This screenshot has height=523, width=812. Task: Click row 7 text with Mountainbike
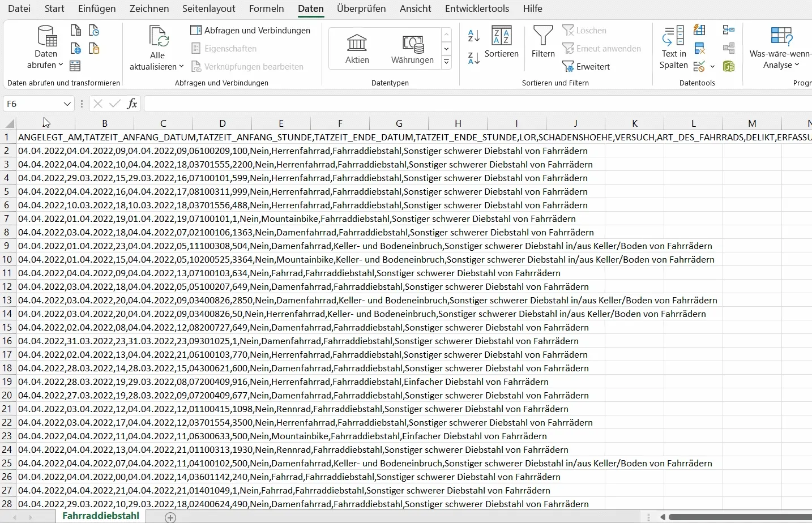(297, 218)
